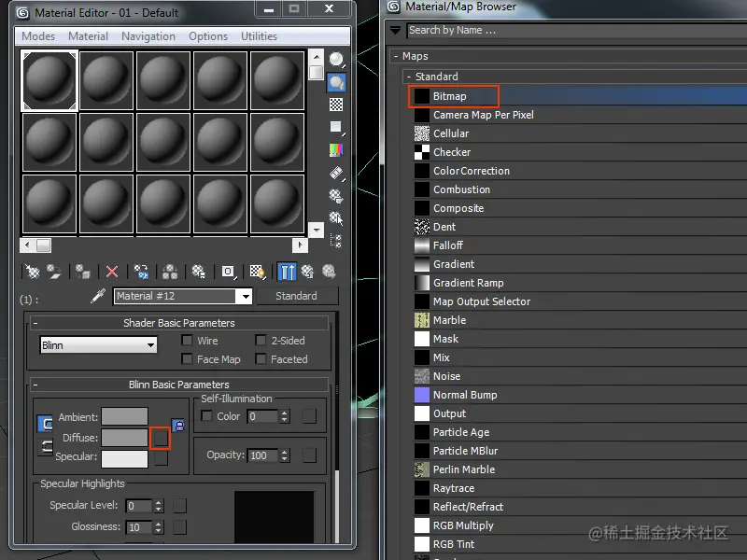747x560 pixels.
Task: Click the Make Material Copy icon
Action: (141, 272)
